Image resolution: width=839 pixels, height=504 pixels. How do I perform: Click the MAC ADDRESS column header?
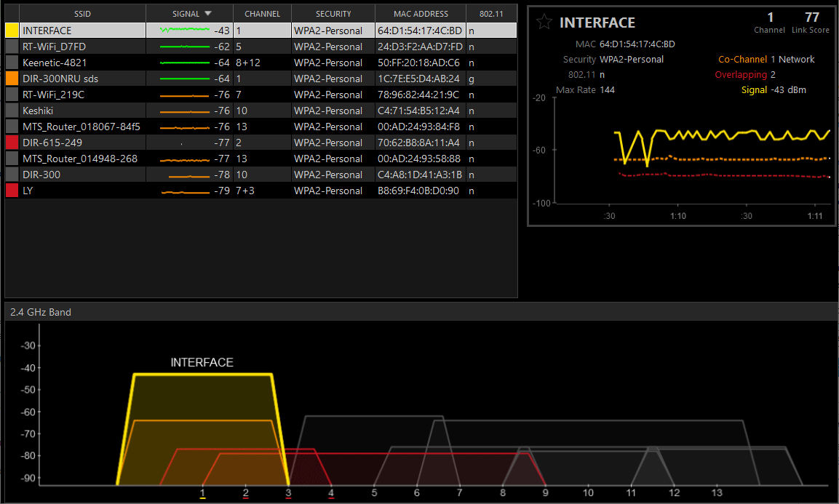(x=421, y=13)
